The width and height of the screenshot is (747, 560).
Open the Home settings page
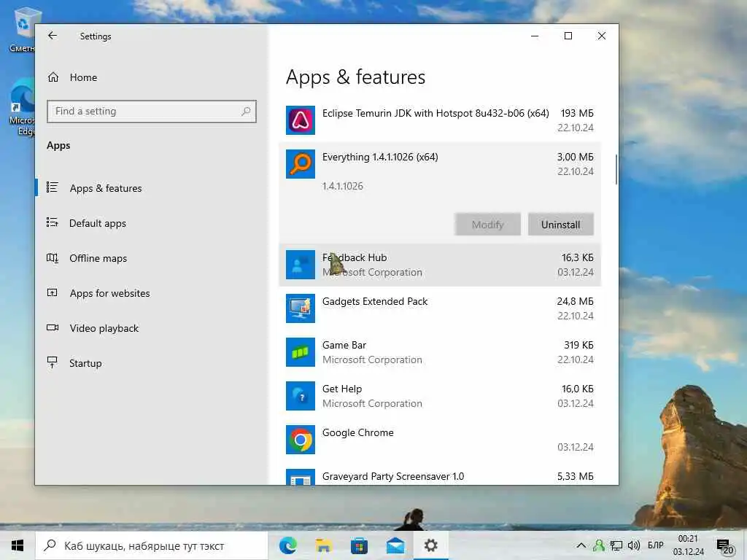pos(72,77)
